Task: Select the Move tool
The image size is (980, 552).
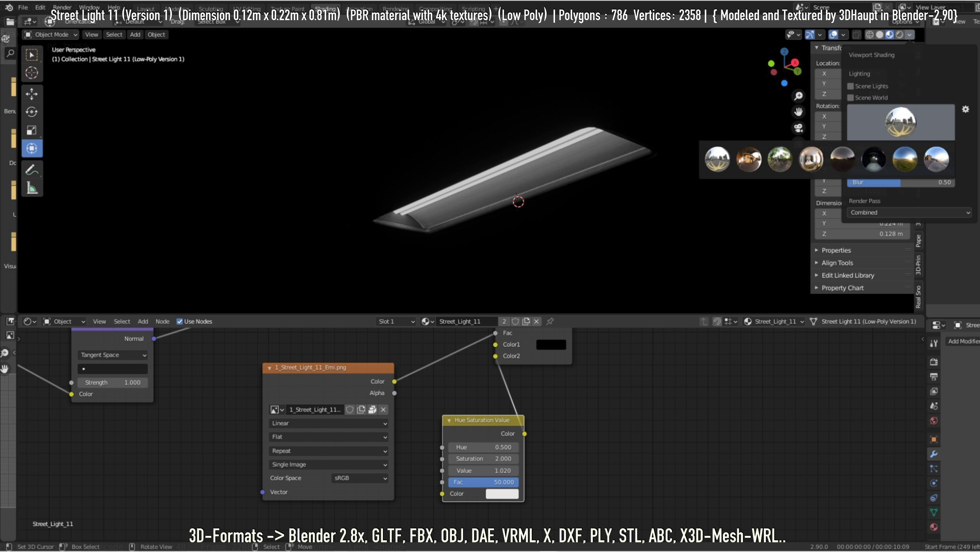Action: (x=32, y=94)
